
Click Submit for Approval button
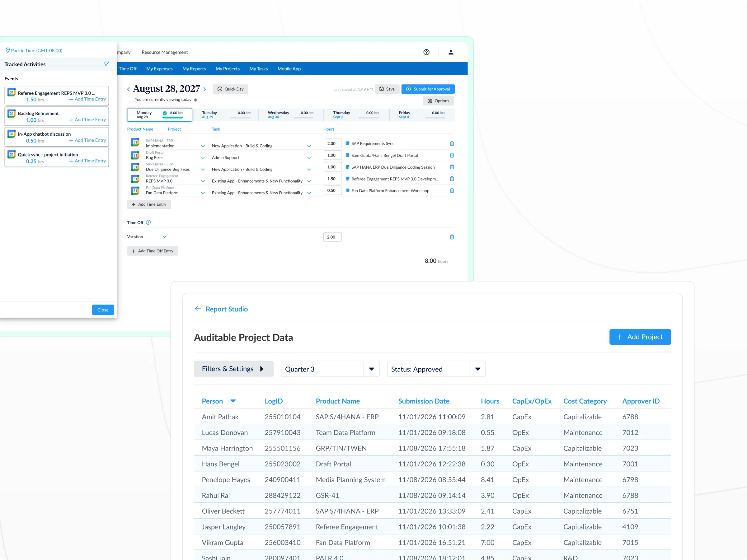click(x=428, y=89)
